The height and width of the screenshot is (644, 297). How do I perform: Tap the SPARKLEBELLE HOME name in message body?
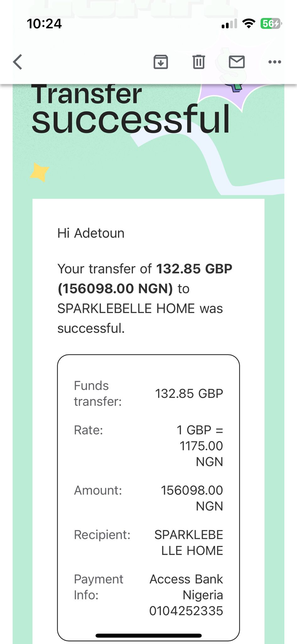pyautogui.click(x=126, y=308)
